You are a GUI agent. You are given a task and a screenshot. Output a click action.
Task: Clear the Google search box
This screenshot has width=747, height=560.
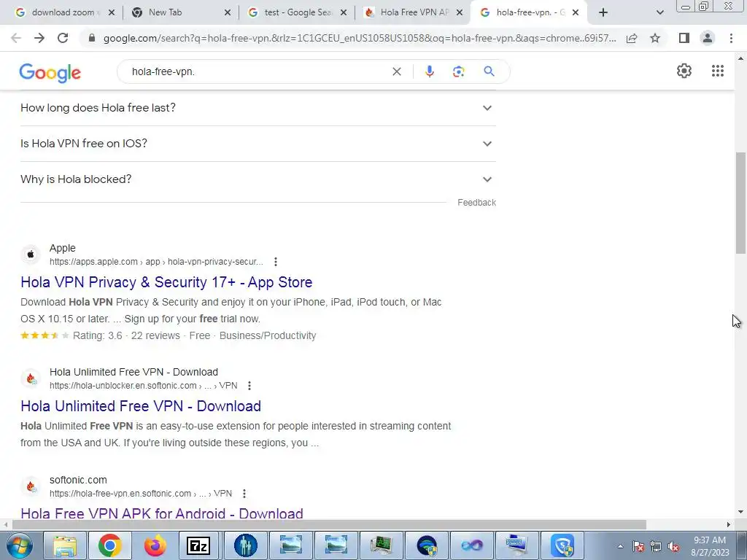[x=396, y=71]
